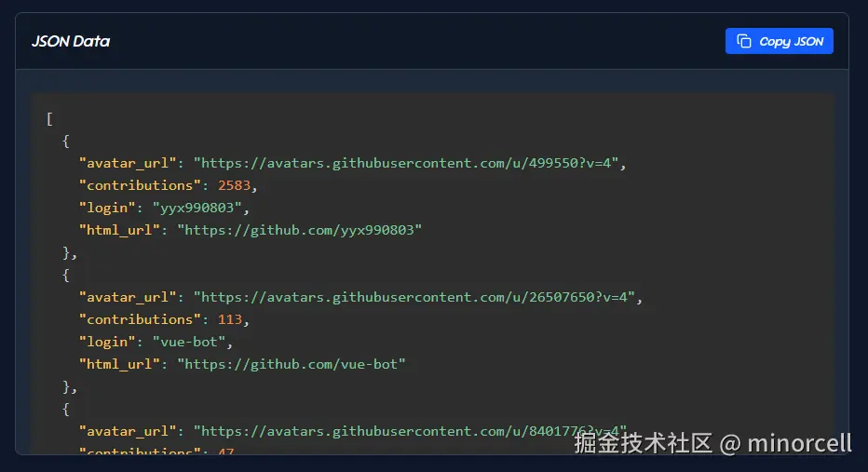Select the avatar URL ending in 499550?v=4
Screen dimensions: 868x472
pos(405,163)
